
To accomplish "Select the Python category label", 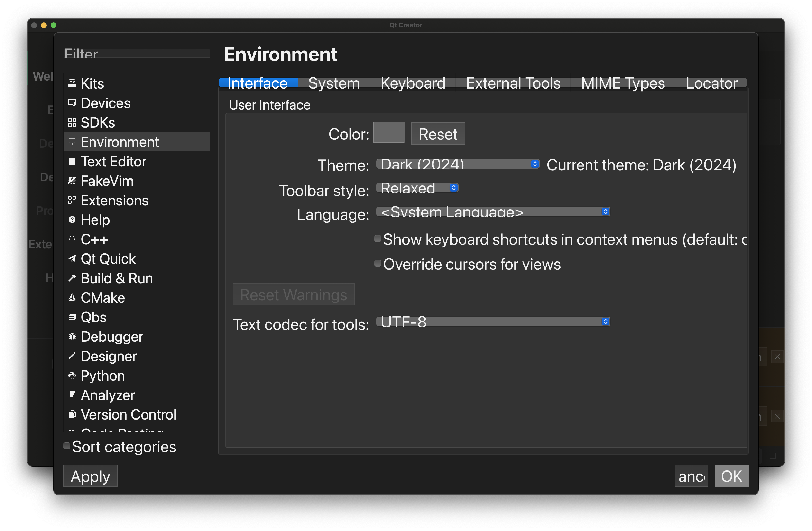I will [x=103, y=375].
